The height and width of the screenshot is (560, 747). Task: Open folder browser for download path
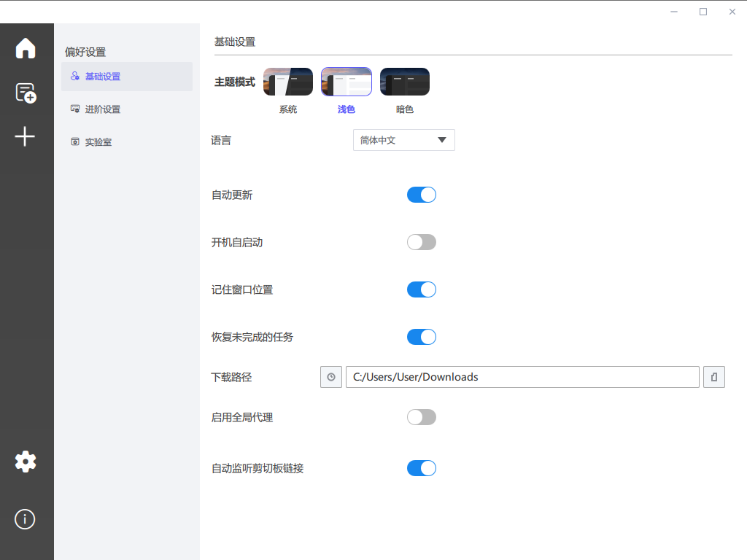pos(713,377)
